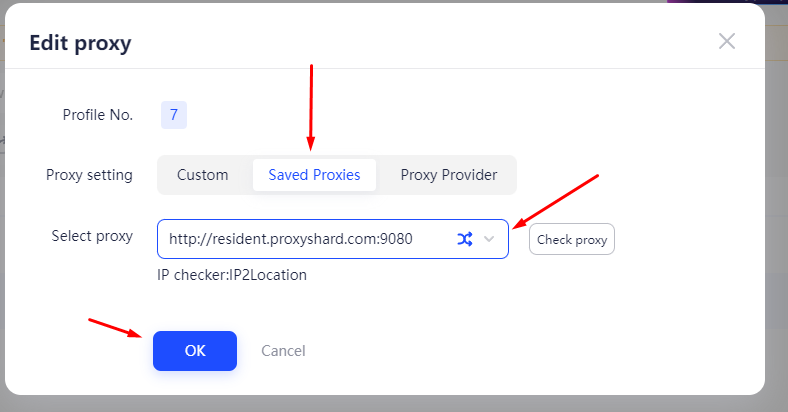Click the Profile No. label

(x=98, y=115)
